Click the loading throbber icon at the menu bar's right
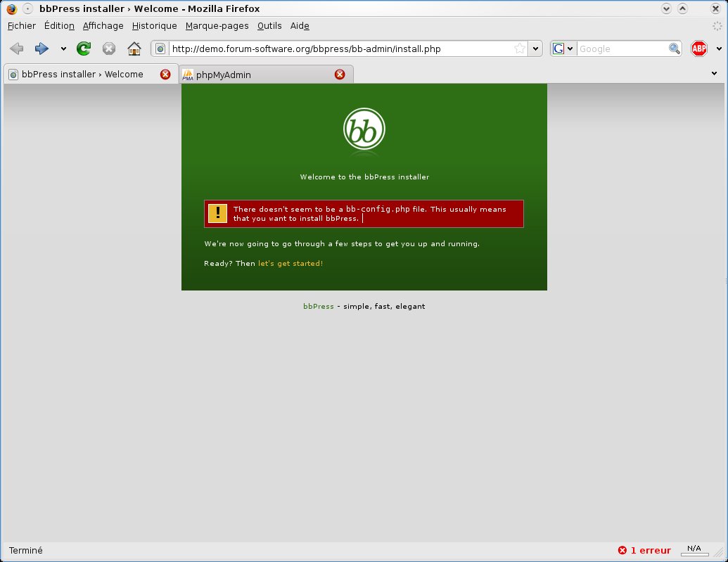The width and height of the screenshot is (728, 562). click(717, 26)
